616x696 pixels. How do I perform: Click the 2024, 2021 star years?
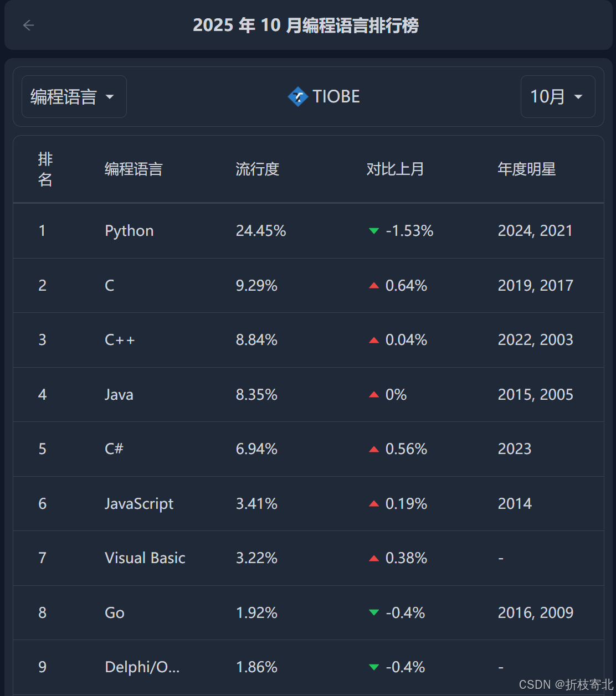click(536, 231)
